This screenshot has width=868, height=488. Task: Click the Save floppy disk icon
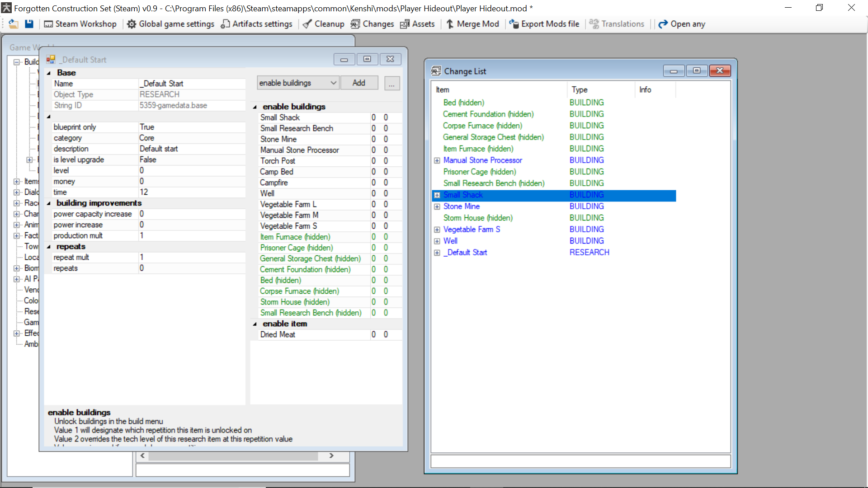[29, 24]
